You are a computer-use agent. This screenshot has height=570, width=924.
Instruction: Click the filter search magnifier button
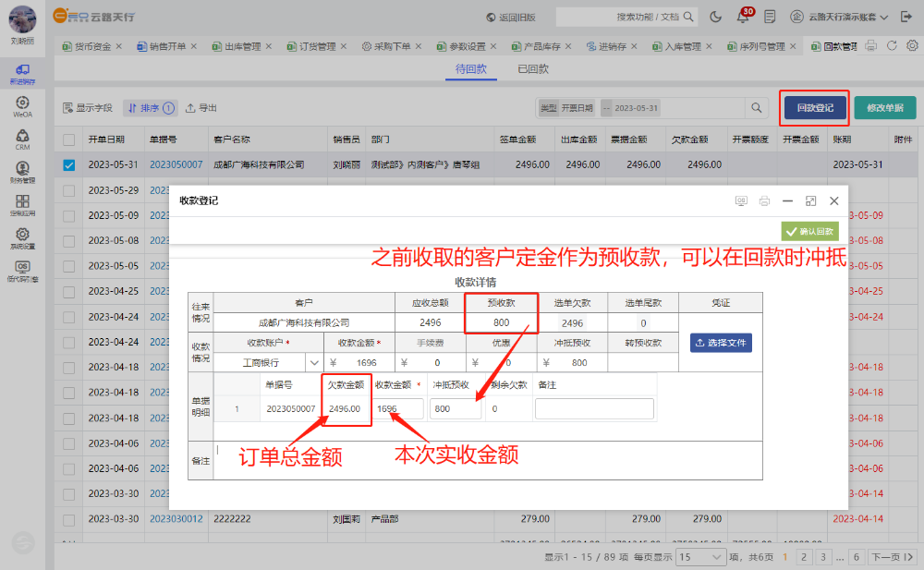(x=757, y=108)
